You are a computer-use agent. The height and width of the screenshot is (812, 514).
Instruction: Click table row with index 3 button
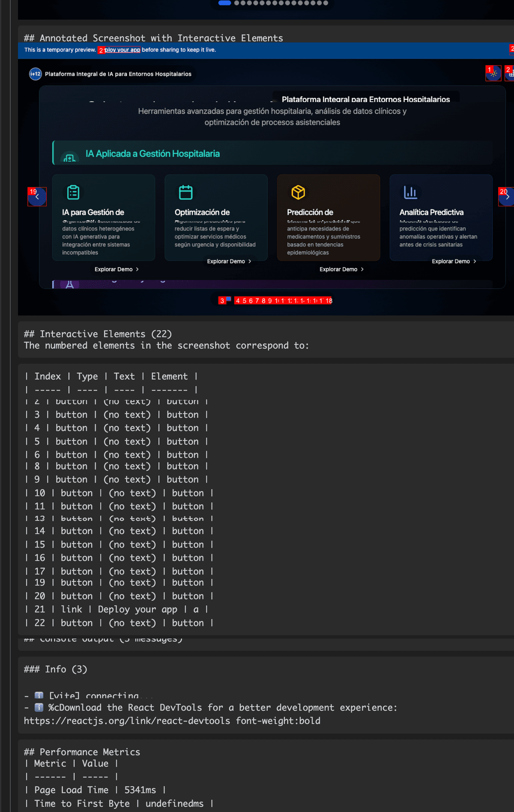pyautogui.click(x=117, y=415)
